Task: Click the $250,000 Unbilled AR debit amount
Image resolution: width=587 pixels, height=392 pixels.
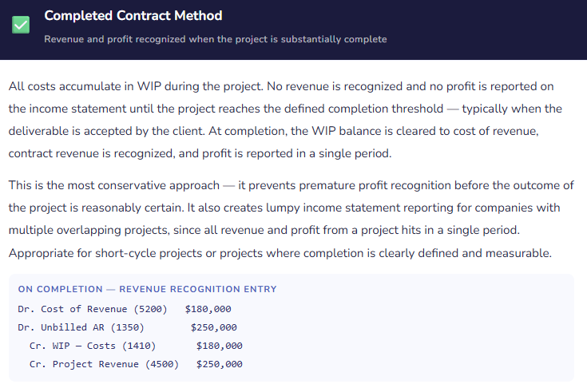Action: coord(214,327)
